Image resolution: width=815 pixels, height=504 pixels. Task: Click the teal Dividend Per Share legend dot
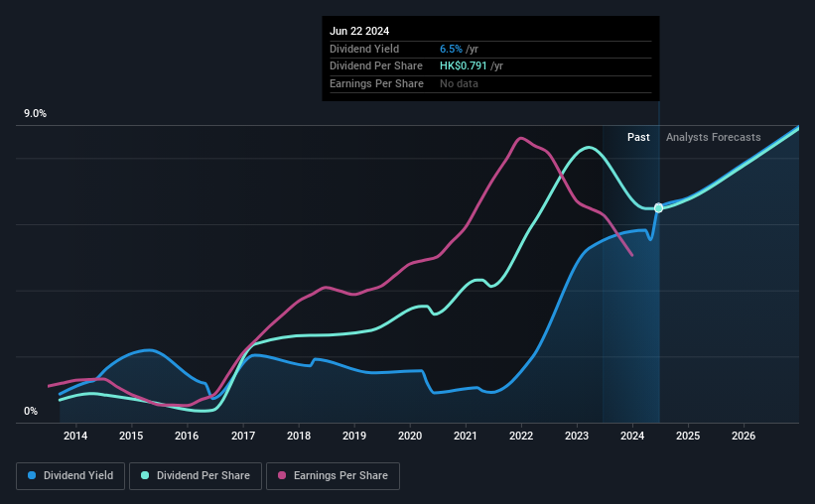(145, 475)
